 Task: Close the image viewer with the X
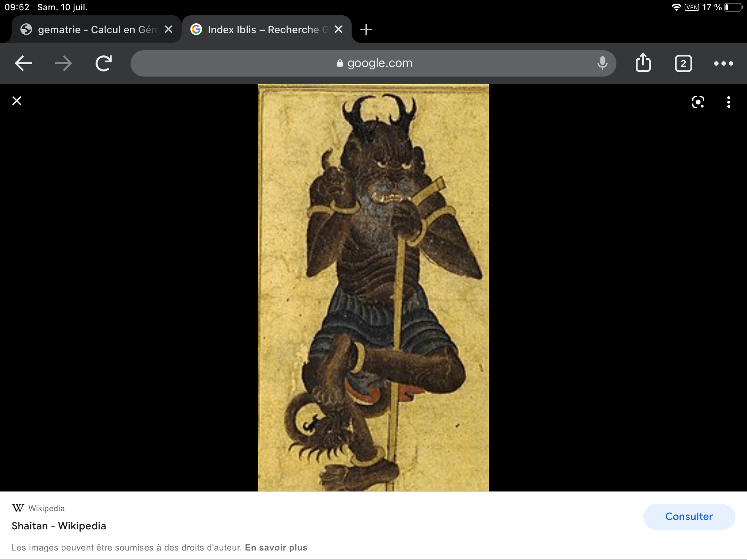click(x=17, y=101)
